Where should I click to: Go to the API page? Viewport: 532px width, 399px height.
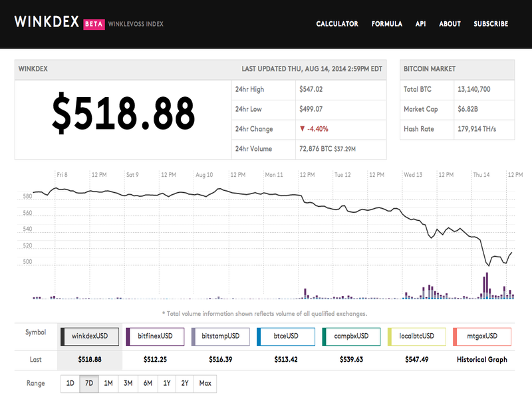tap(421, 24)
